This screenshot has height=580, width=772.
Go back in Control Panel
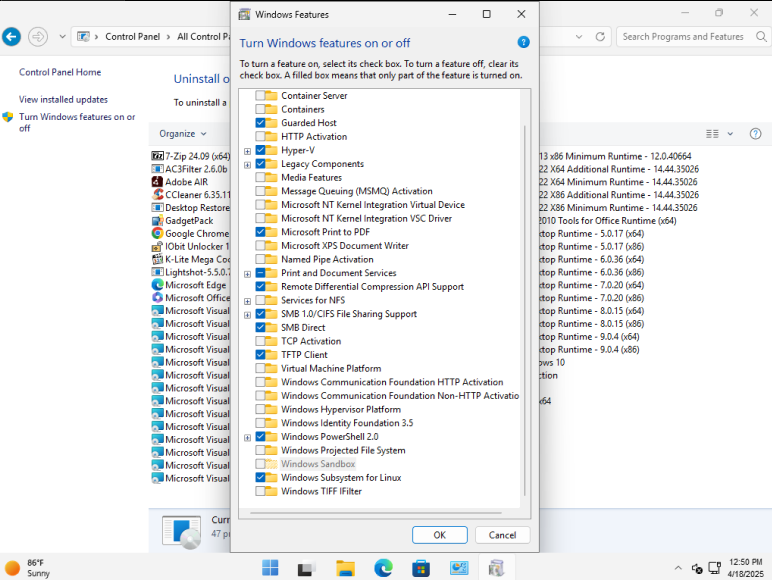(11, 36)
